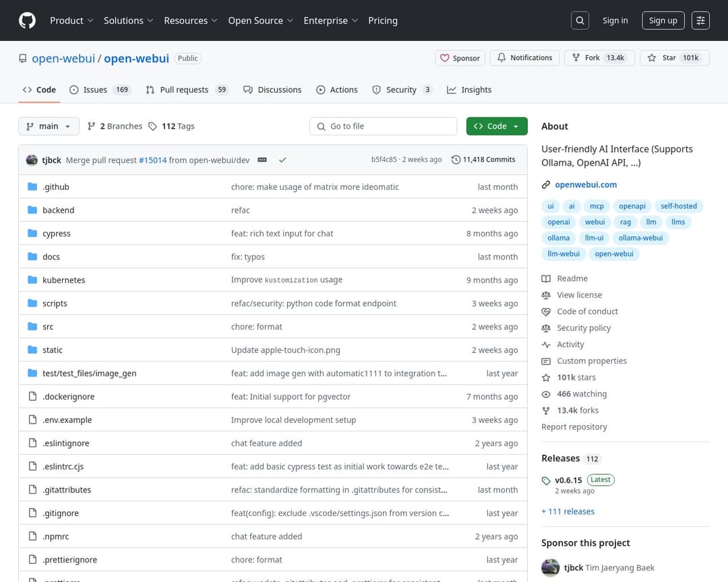
Task: Click the green check status icon
Action: point(282,160)
